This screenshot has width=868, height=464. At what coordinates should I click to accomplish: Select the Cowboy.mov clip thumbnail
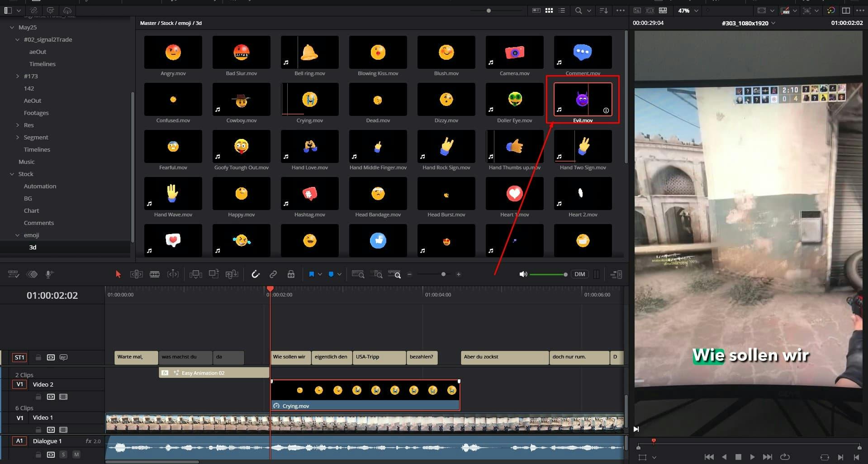pos(242,99)
